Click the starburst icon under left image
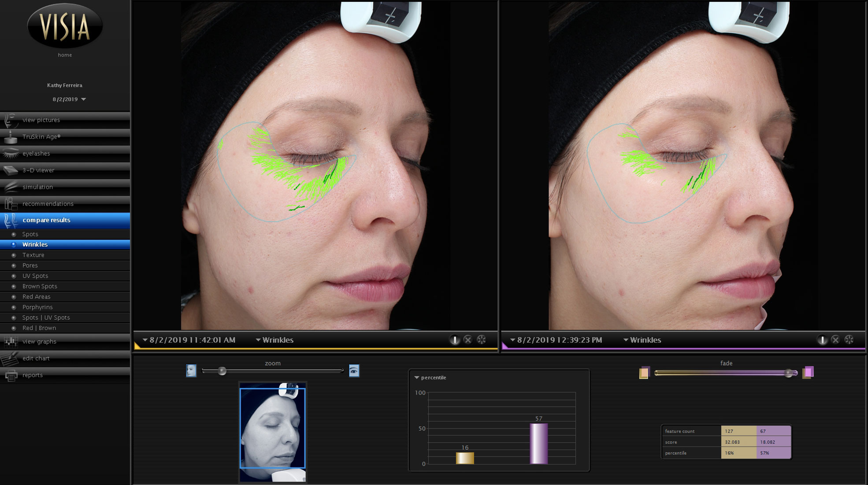 (x=481, y=340)
